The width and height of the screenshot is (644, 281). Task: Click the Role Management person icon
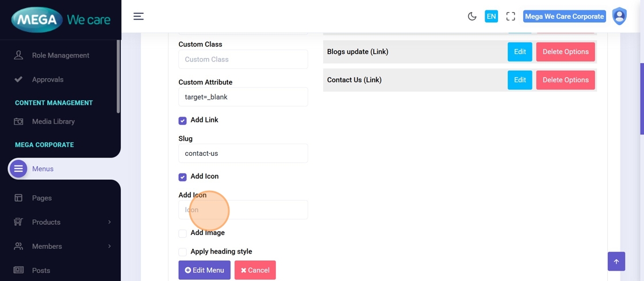point(18,55)
